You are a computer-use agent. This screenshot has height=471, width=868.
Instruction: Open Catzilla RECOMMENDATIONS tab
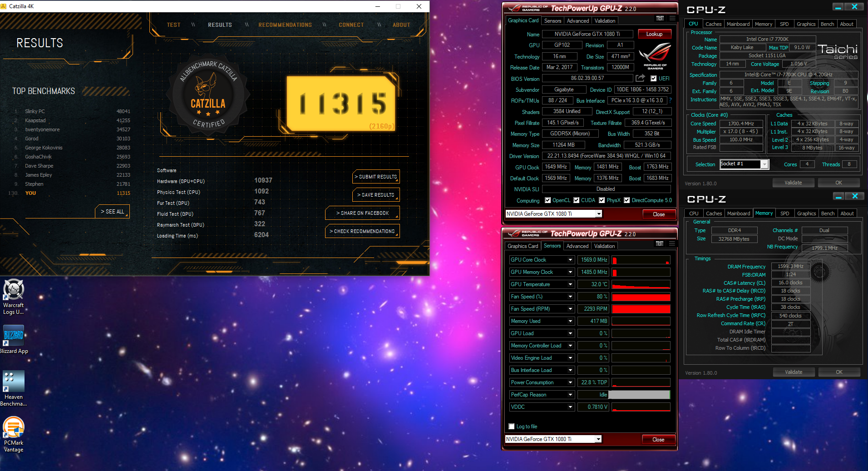point(285,25)
